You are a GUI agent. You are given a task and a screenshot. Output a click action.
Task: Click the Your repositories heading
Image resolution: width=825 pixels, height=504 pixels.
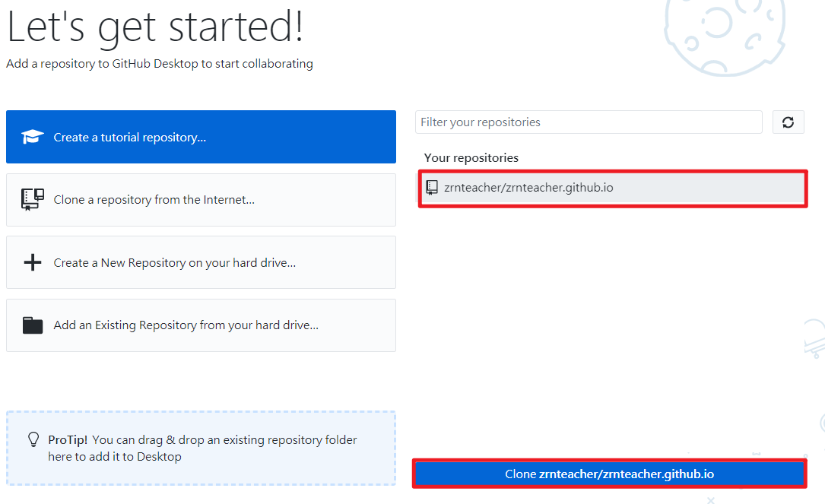pyautogui.click(x=471, y=158)
